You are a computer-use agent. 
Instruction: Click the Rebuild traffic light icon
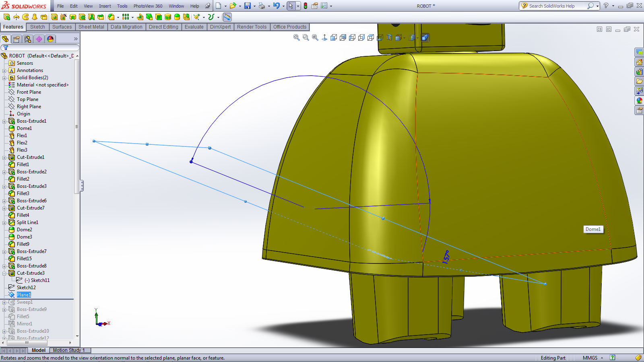click(305, 6)
